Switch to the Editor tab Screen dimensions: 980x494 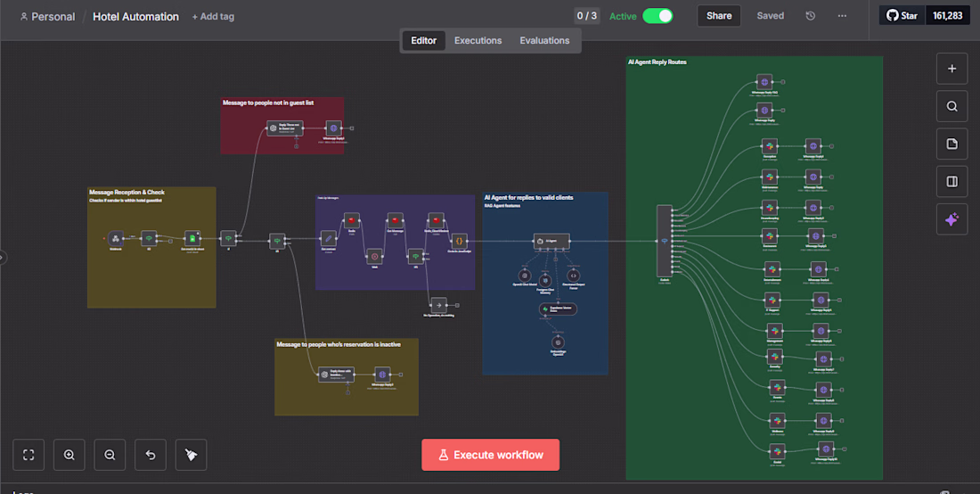(424, 41)
